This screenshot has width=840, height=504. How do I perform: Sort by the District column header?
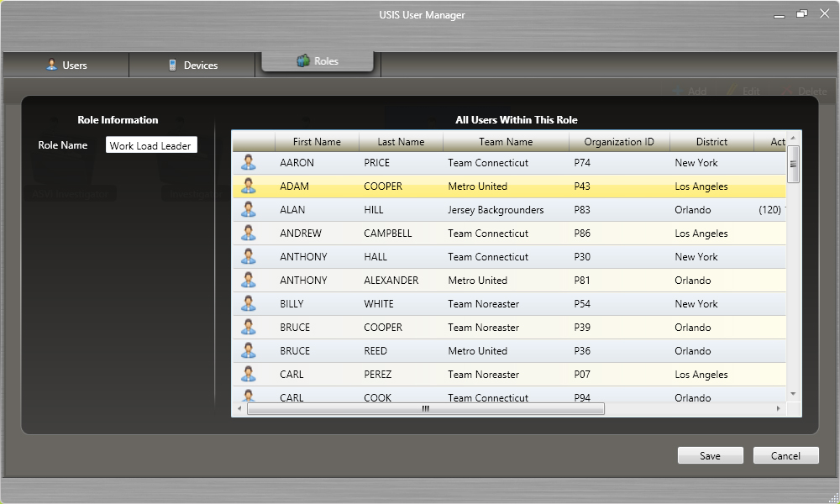(711, 142)
